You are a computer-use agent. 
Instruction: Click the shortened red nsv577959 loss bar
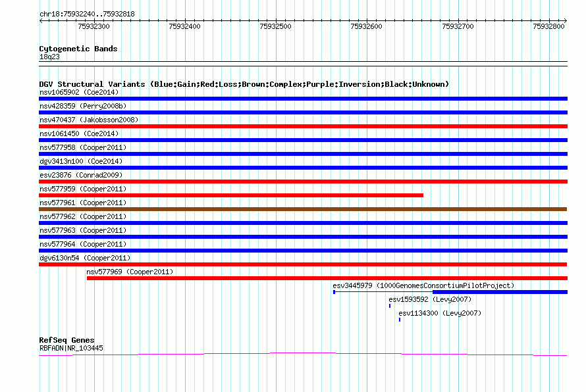pos(231,195)
